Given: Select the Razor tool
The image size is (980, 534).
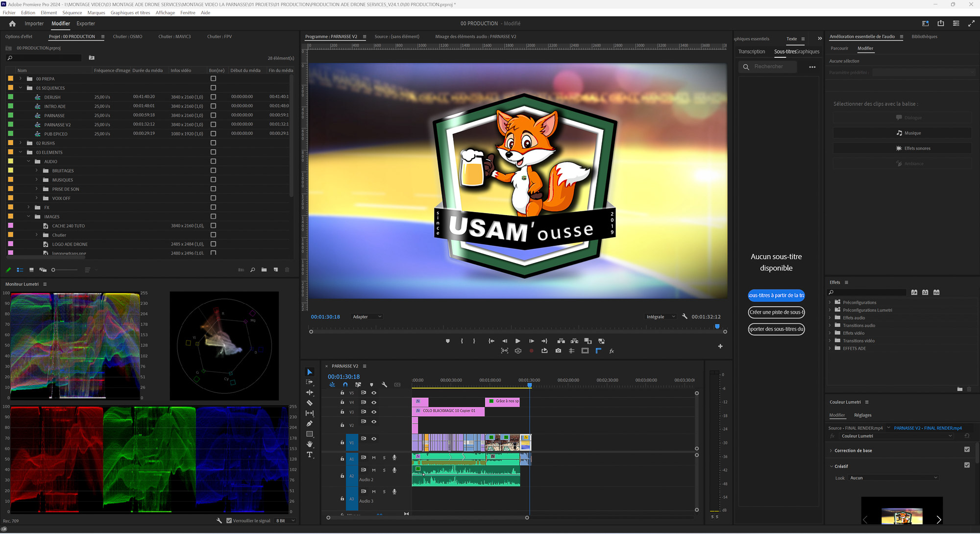Looking at the screenshot, I should coord(309,403).
